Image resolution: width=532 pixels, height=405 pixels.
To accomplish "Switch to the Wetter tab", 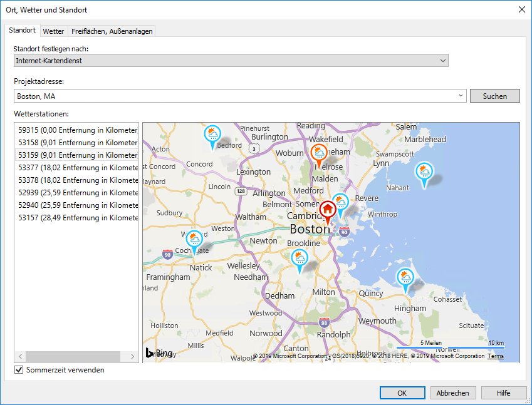I will pos(53,31).
